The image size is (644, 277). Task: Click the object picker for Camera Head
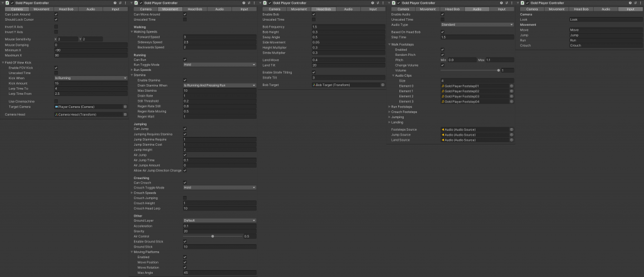[x=125, y=114]
